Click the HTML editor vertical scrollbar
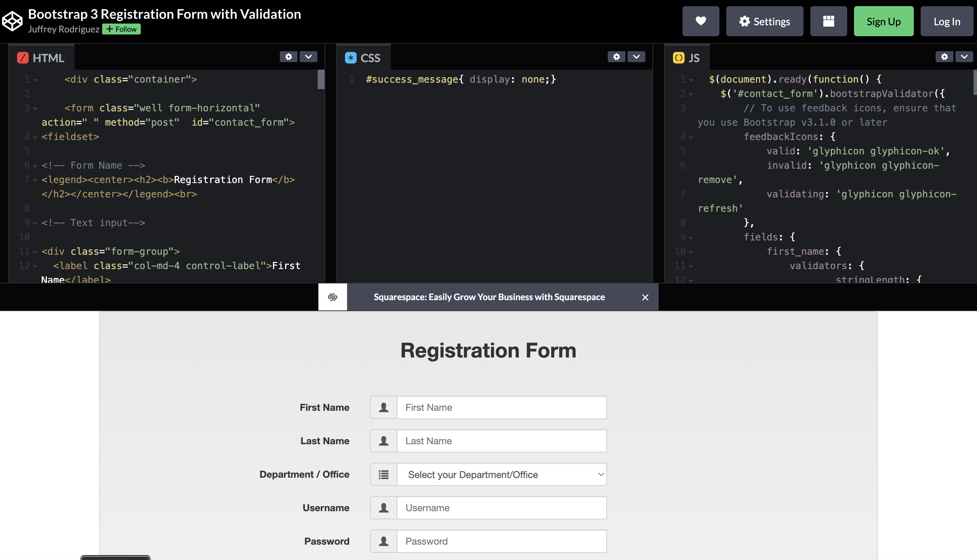 (x=321, y=80)
